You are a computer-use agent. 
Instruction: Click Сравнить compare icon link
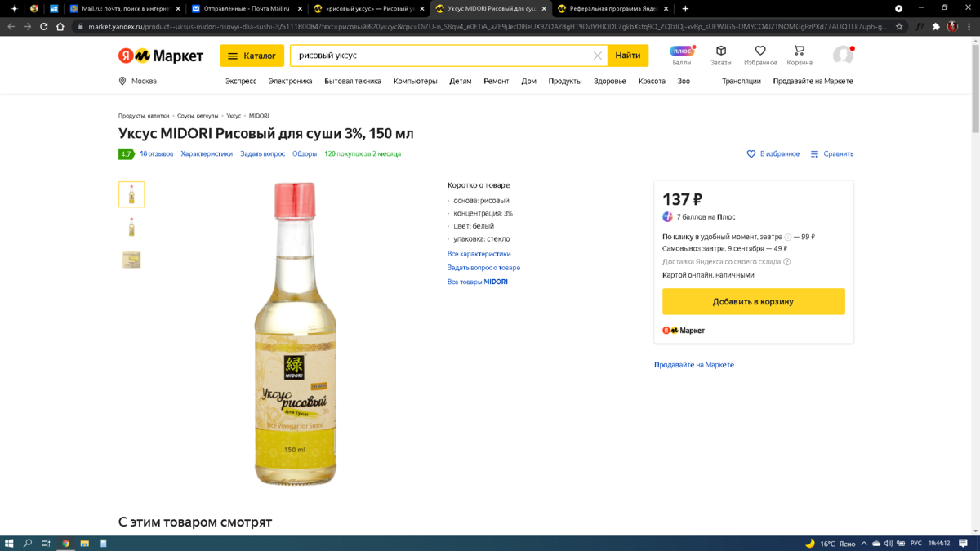tap(831, 153)
